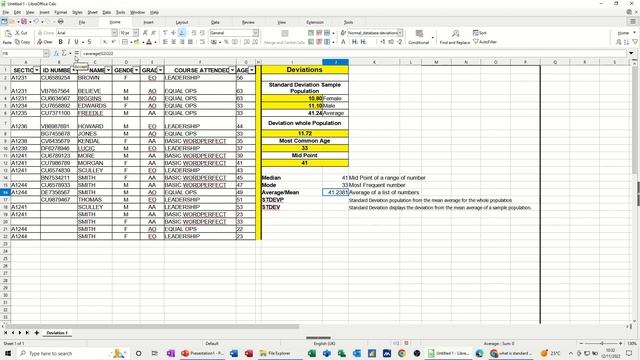Toggle Underline formatting
This screenshot has width=640, height=360.
tap(76, 42)
